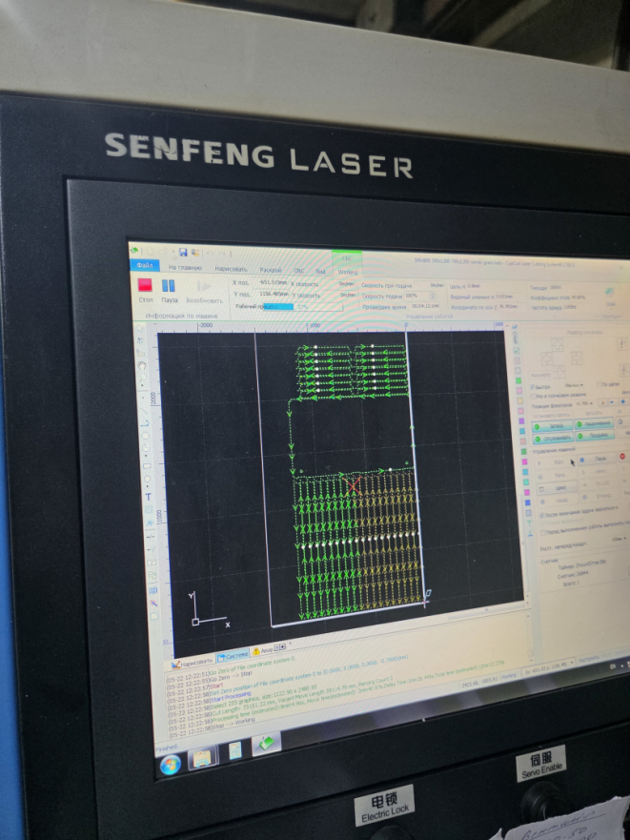Click the Save floppy disk icon
The width and height of the screenshot is (630, 840).
point(181,252)
